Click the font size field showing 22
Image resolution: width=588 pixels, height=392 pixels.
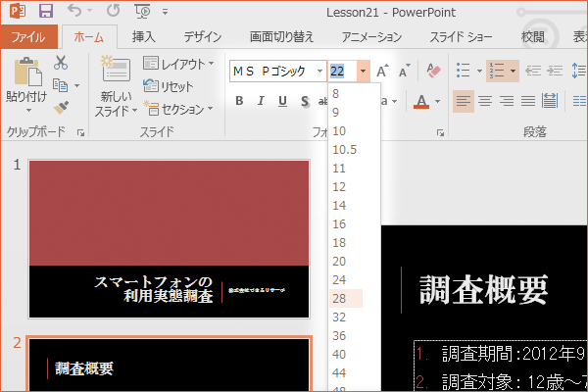point(342,71)
